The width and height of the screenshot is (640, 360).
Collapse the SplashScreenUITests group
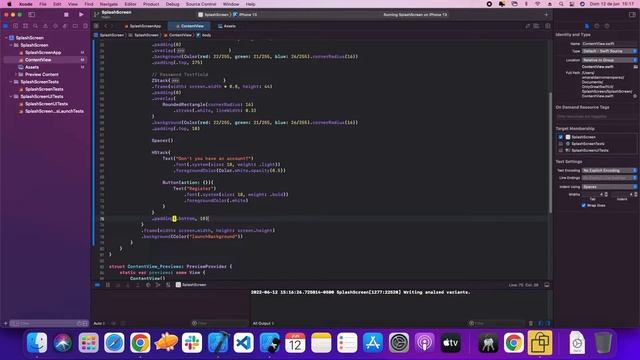(x=11, y=97)
